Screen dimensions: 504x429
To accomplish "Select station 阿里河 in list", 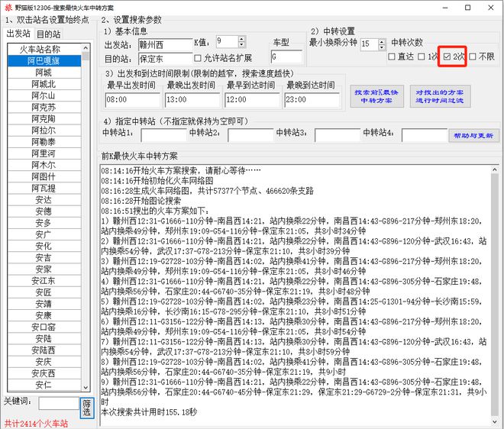I will [x=44, y=153].
